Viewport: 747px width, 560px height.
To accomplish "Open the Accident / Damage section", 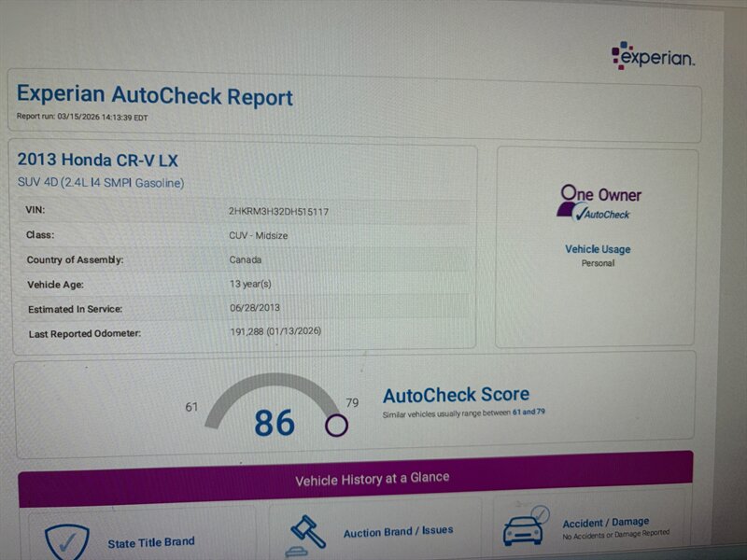I will [x=605, y=523].
